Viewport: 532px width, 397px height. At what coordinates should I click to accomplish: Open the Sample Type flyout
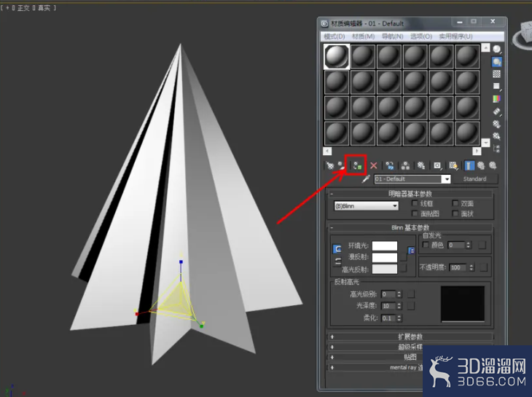click(497, 50)
